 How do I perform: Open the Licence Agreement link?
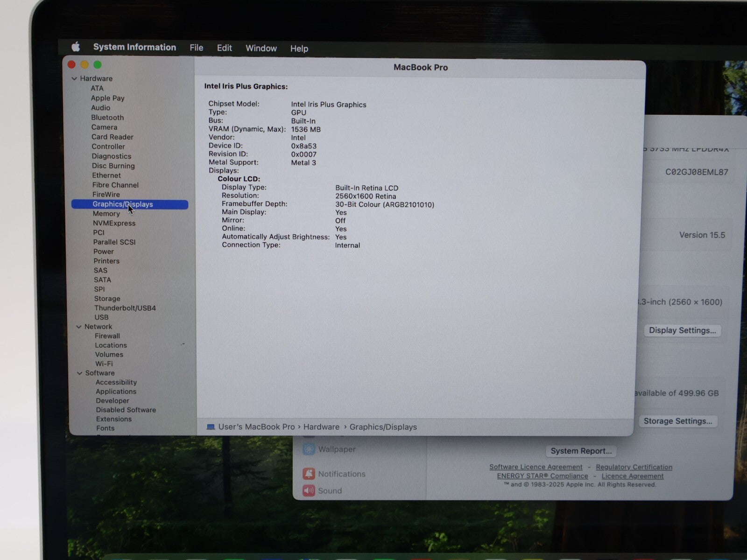(x=632, y=476)
